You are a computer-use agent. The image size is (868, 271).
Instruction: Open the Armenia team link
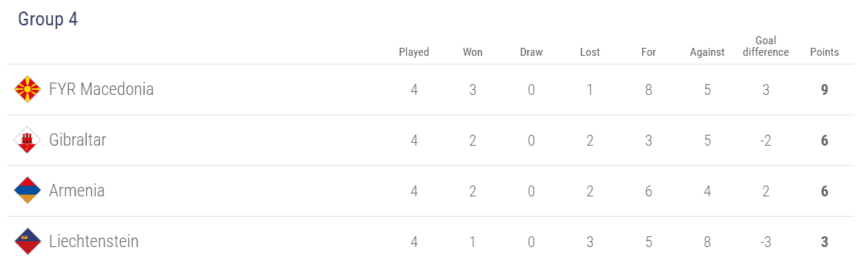coord(77,191)
